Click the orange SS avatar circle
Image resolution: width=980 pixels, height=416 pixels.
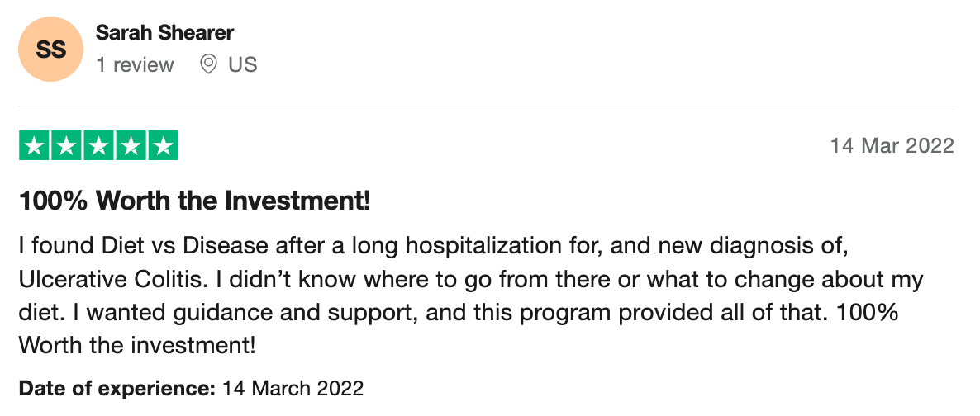tap(51, 49)
